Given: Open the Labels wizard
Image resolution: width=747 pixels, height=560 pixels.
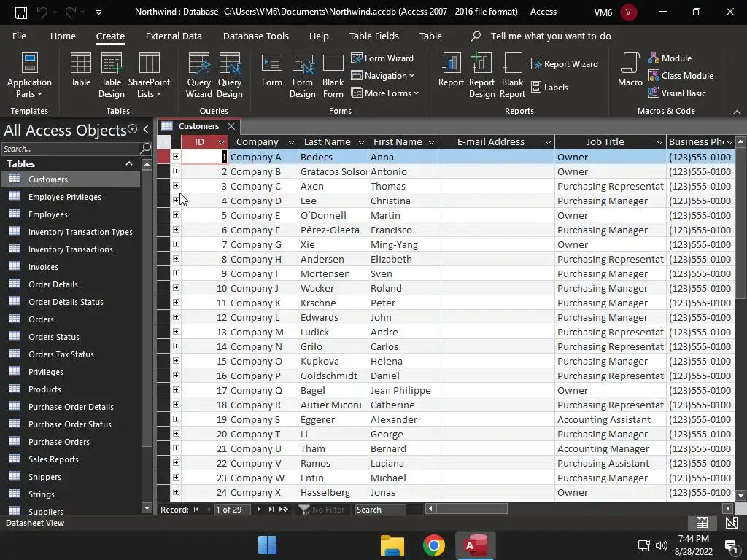Looking at the screenshot, I should pyautogui.click(x=549, y=87).
